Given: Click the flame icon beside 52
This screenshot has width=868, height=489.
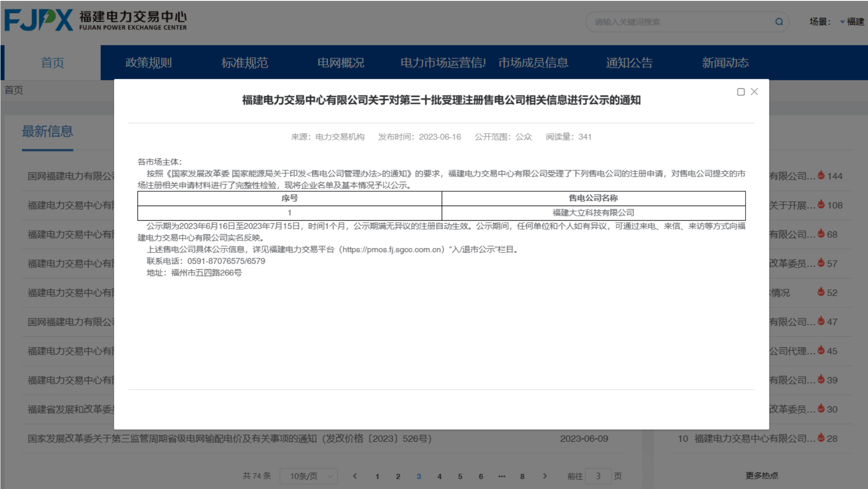Looking at the screenshot, I should tap(821, 292).
